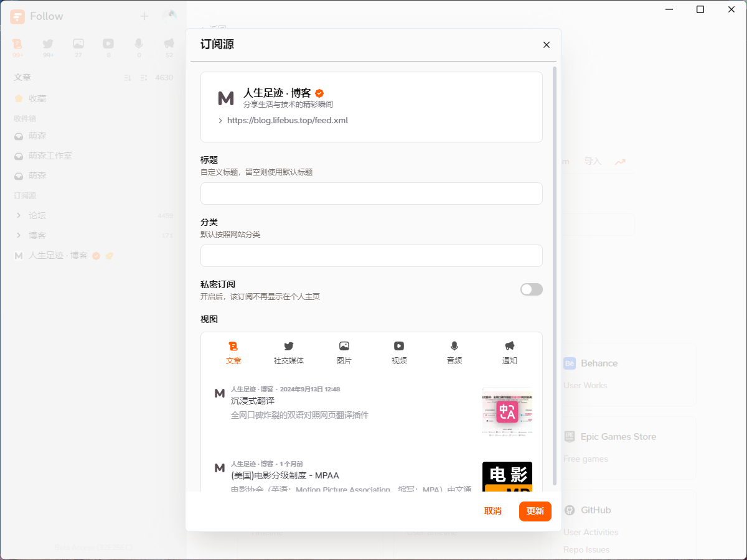Click the 沉浸式翻译 article thumbnail
This screenshot has width=747, height=560.
pyautogui.click(x=507, y=411)
